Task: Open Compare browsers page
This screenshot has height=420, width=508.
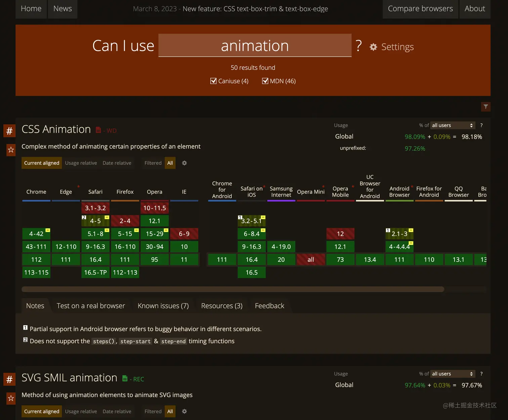Action: 420,9
